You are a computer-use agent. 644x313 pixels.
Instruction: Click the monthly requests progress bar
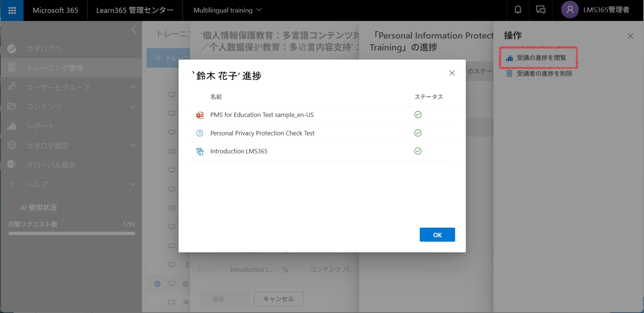click(x=71, y=233)
